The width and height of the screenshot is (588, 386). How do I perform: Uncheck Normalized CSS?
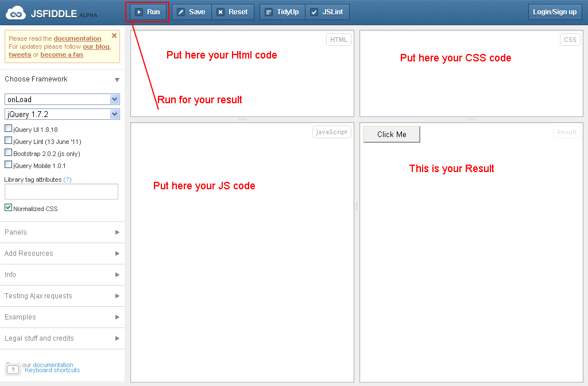click(x=8, y=208)
